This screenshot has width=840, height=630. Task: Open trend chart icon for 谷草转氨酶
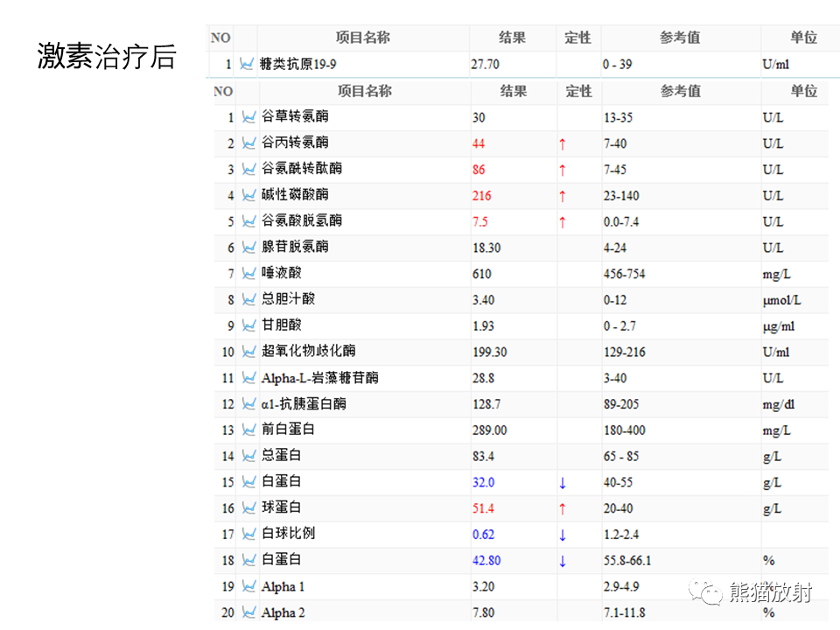coord(248,116)
